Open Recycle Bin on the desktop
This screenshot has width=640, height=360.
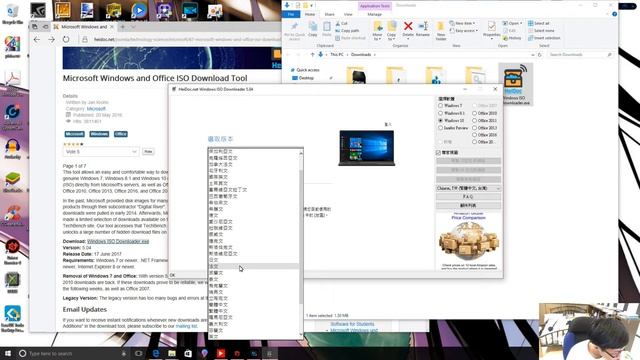pyautogui.click(x=12, y=13)
